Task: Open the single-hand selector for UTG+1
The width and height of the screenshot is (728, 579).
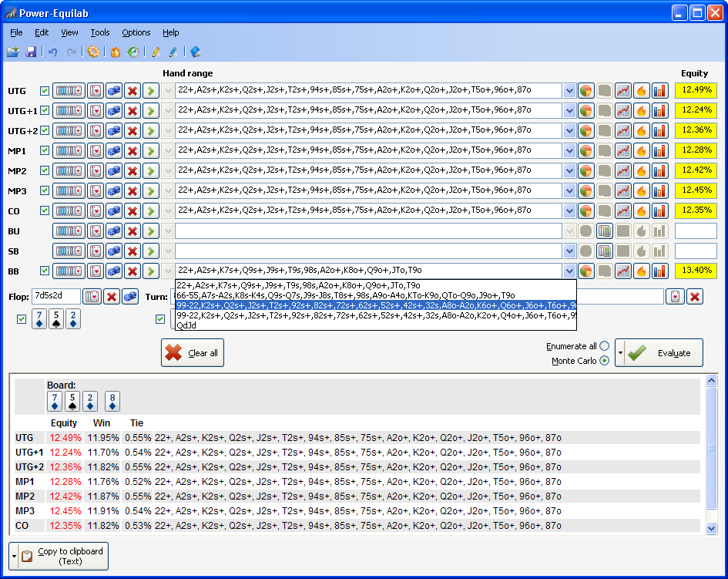Action: pos(96,110)
